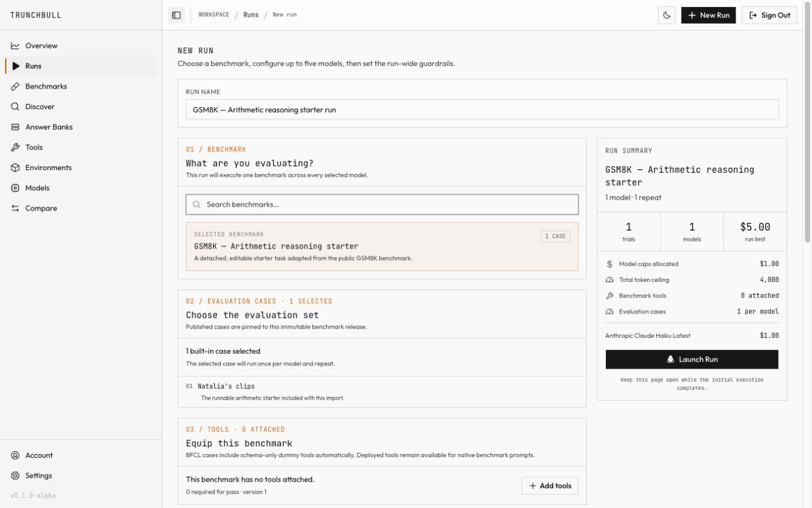Go to Benchmarks in the sidebar
Screen dimensions: 812x508
tap(80, 86)
